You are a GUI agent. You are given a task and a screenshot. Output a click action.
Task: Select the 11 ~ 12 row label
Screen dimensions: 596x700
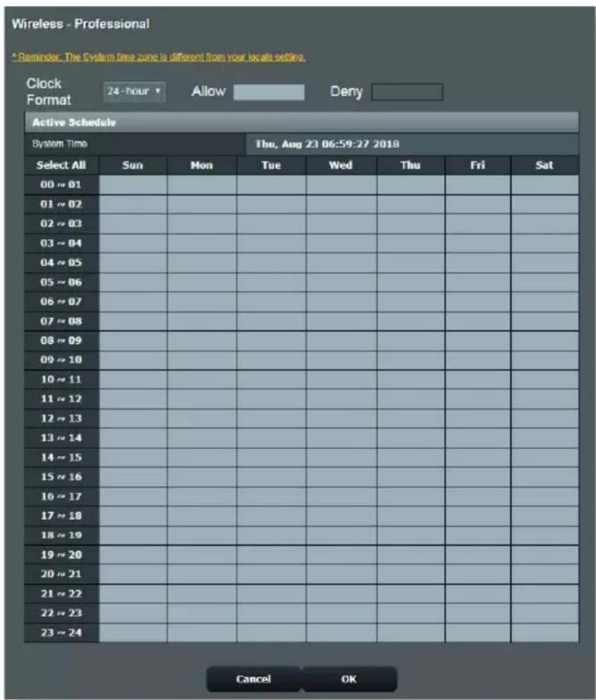click(62, 399)
